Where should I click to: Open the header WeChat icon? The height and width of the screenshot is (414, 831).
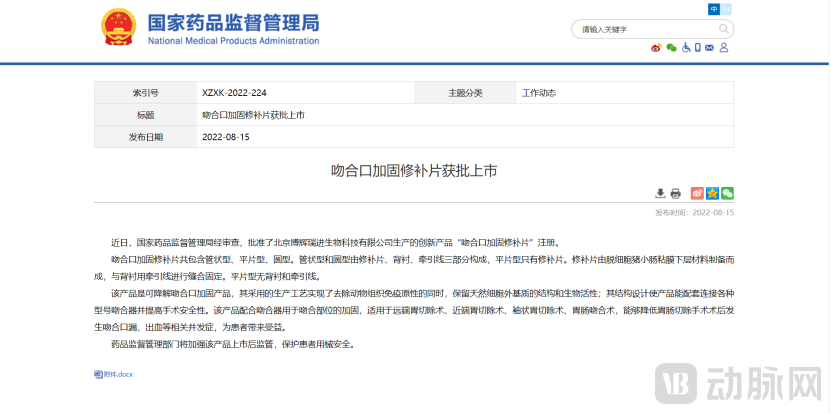(671, 48)
